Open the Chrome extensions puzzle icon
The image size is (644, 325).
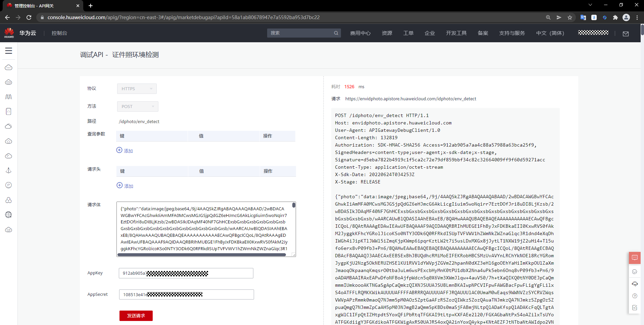(615, 17)
